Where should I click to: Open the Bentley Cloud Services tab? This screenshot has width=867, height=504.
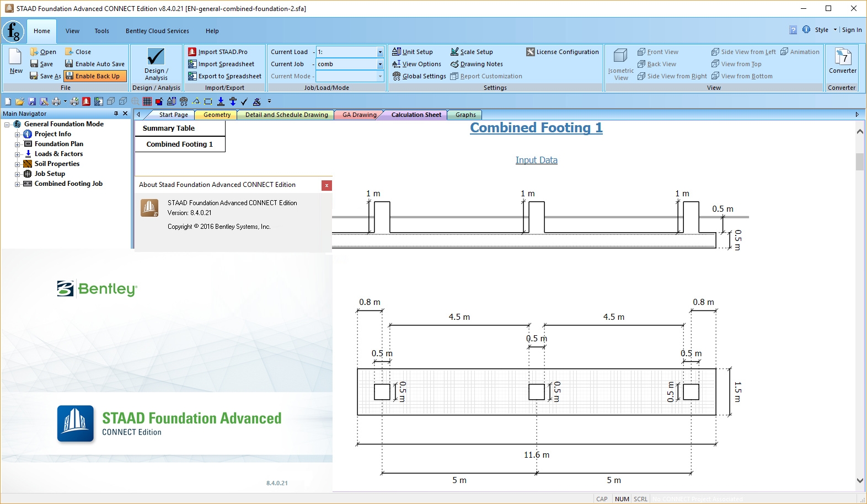pyautogui.click(x=157, y=31)
